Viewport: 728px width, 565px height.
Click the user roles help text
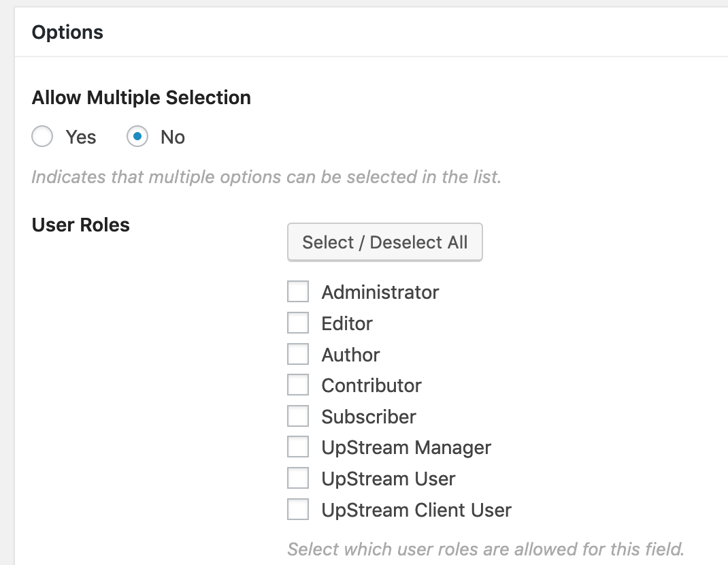tap(485, 549)
